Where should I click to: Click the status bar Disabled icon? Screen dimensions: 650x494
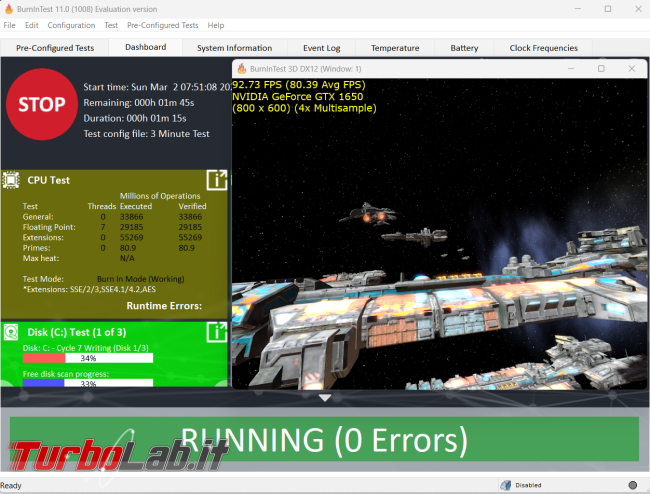tap(505, 485)
